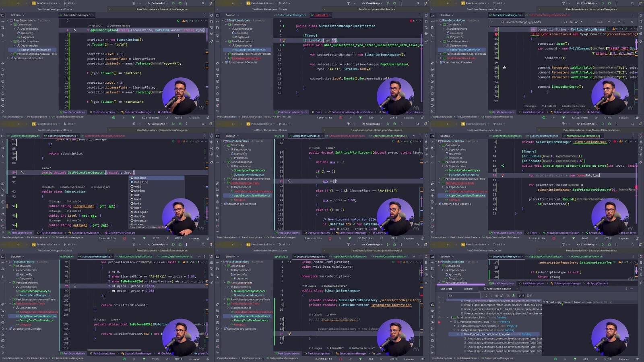Viewport: 644px width, 362px height.
Task: Click hammer gutter icon at GetPriceAfterDiscount line 89
Action: tap(22, 173)
